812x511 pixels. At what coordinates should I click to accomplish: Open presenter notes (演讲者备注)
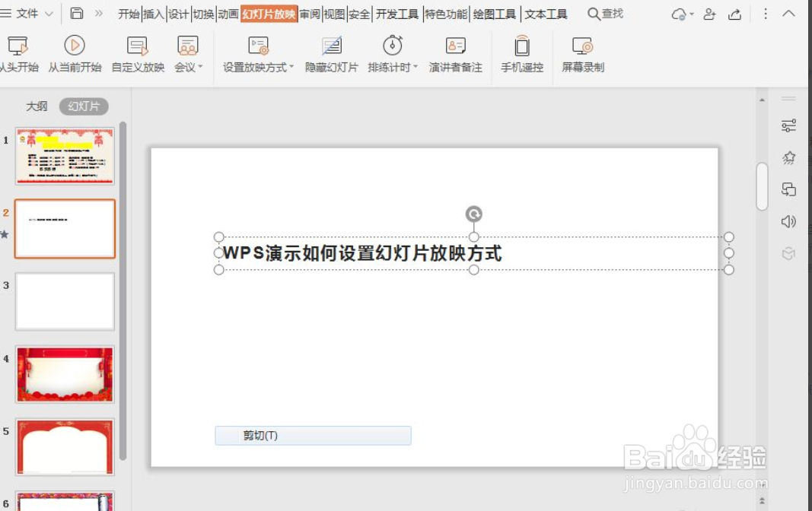pos(455,54)
